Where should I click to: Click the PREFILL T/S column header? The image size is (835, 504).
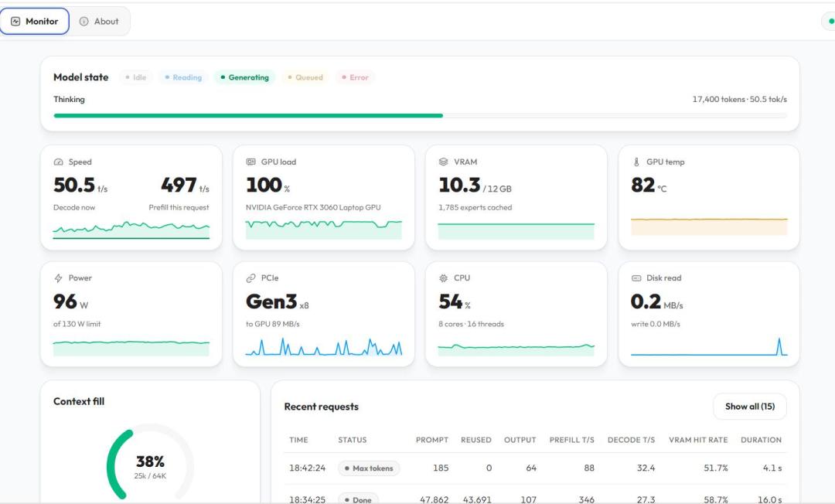(x=572, y=440)
